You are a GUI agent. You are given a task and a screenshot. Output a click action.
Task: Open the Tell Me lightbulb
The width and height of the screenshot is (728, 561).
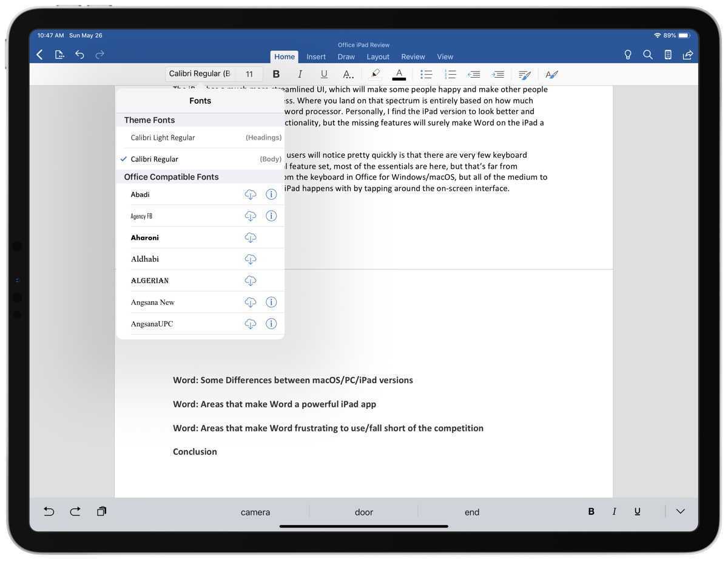[628, 55]
